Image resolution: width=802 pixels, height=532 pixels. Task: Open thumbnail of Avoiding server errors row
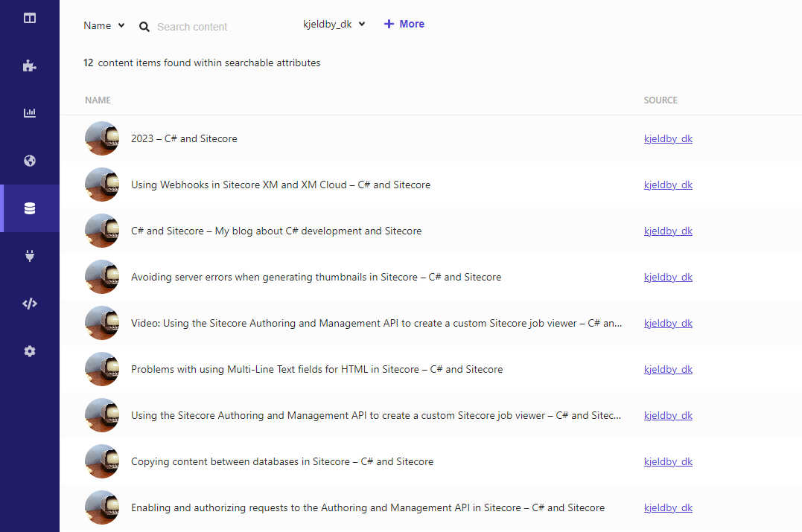102,277
